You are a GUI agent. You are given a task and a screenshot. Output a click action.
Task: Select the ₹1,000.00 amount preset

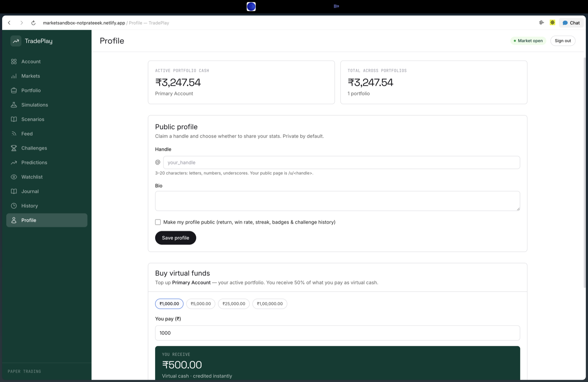tap(169, 304)
